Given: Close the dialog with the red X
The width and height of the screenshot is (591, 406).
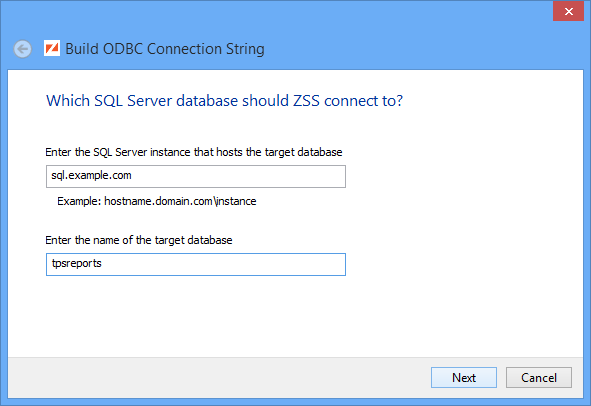Looking at the screenshot, I should (568, 11).
